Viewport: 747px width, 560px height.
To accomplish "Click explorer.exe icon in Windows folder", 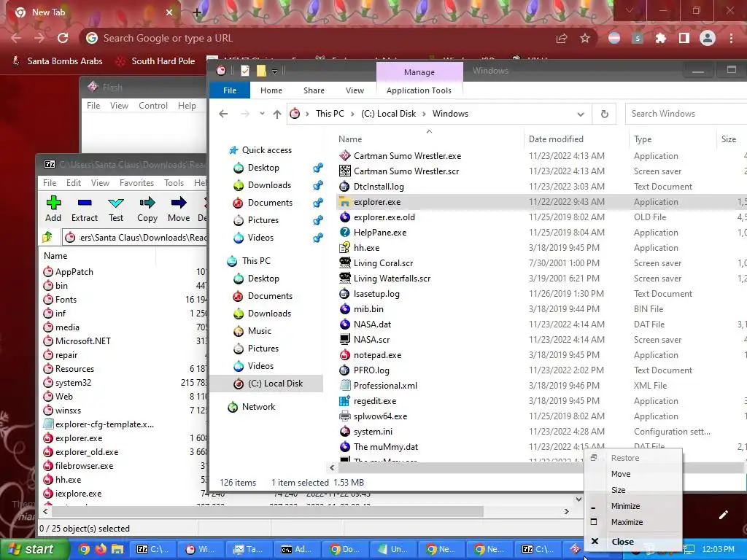I will 344,202.
